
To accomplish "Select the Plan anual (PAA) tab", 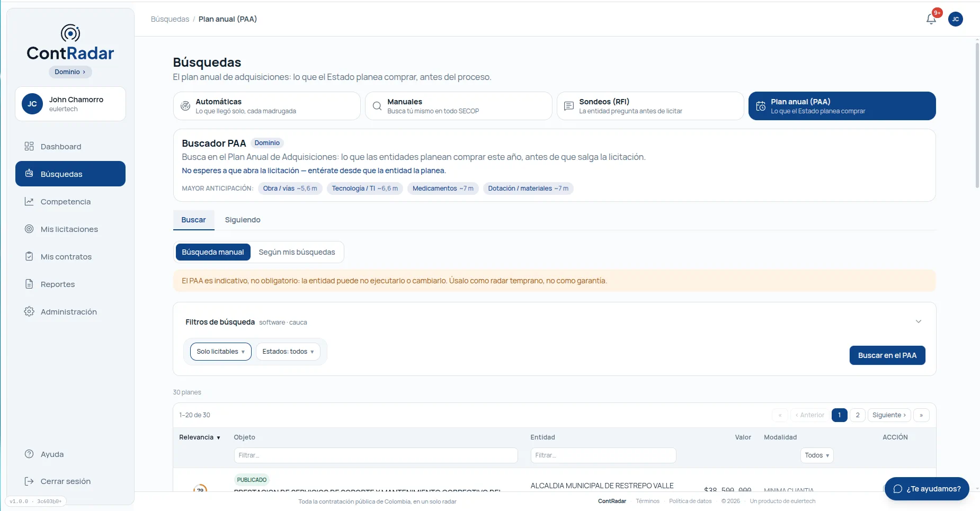I will point(842,106).
